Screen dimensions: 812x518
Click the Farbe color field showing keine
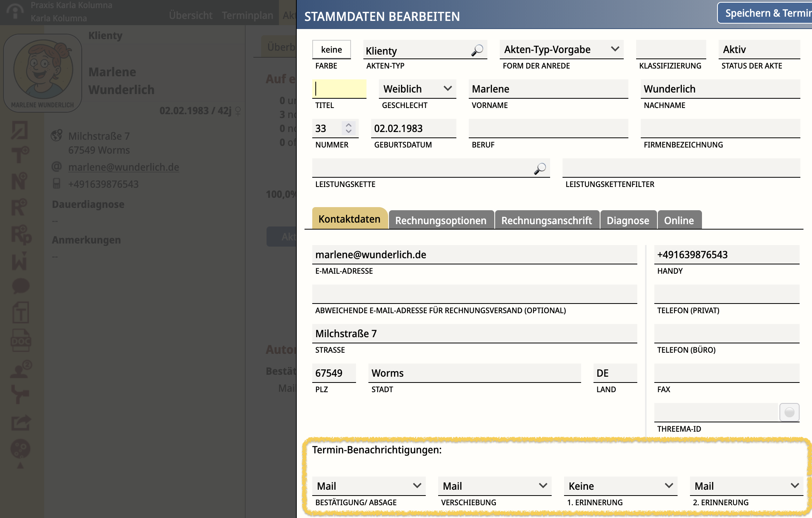coord(331,50)
